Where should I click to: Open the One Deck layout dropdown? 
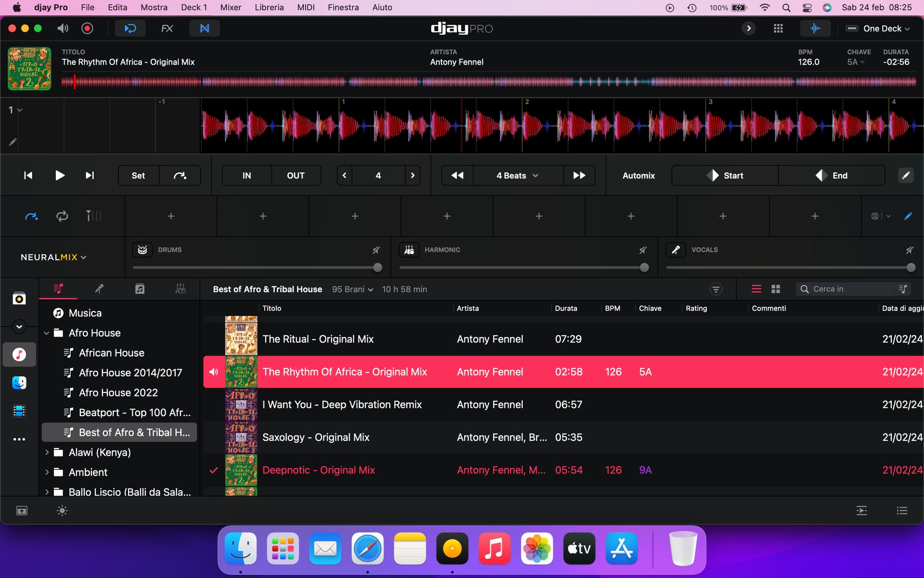pos(878,28)
